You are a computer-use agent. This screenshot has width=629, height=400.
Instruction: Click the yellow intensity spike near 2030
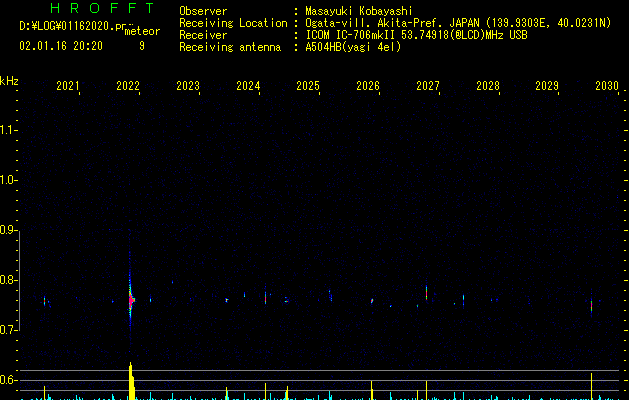pos(591,386)
